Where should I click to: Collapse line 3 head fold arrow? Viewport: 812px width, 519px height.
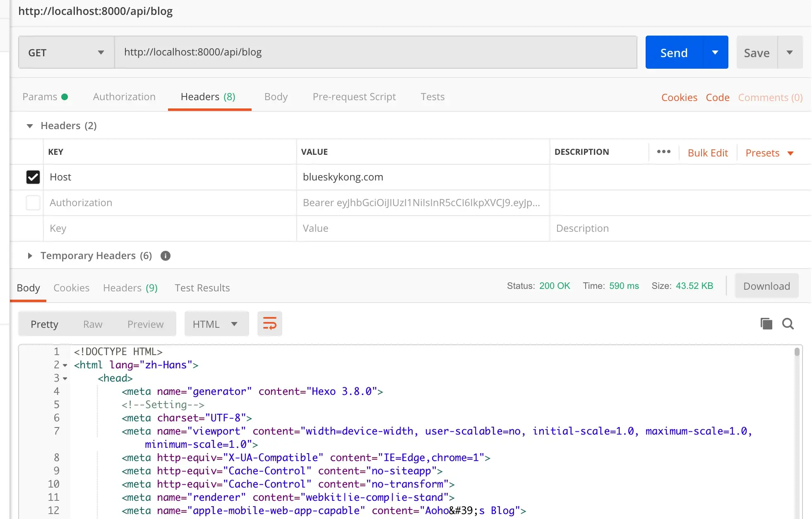pos(65,379)
